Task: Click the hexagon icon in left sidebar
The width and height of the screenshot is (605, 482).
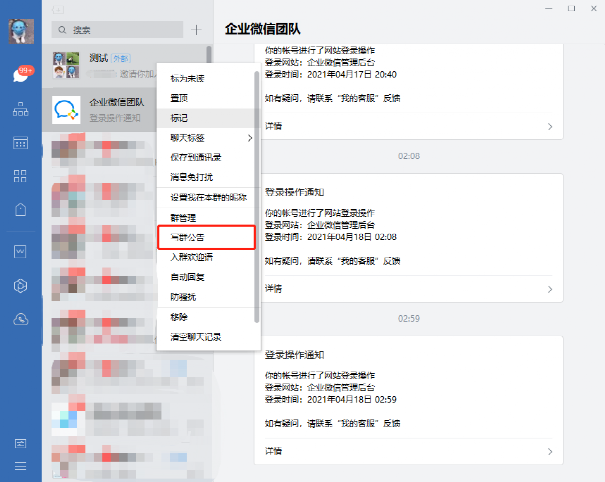Action: (x=20, y=286)
